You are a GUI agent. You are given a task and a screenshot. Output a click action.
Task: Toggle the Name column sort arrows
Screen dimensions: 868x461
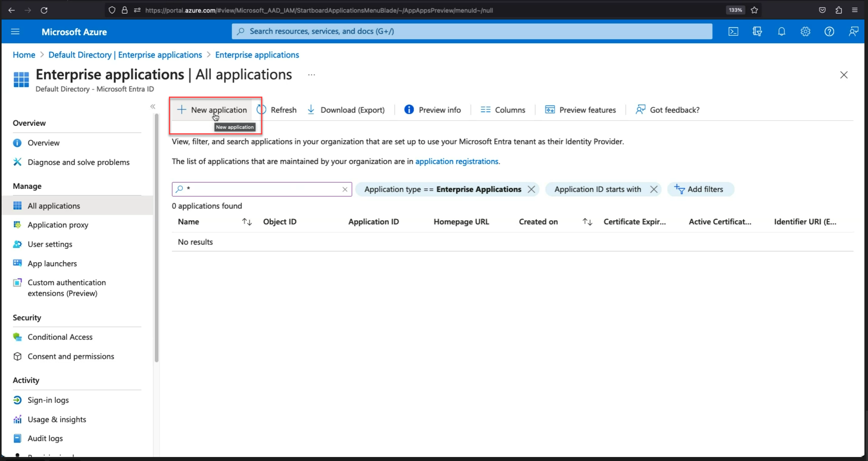pyautogui.click(x=246, y=222)
